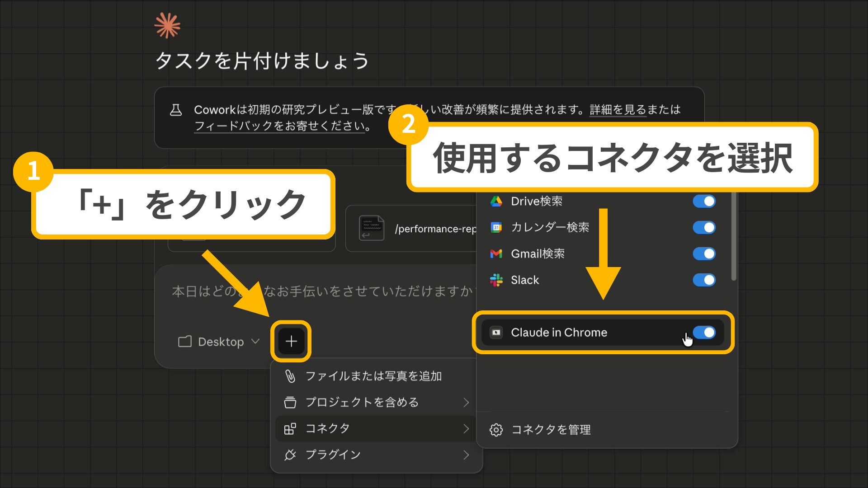This screenshot has width=868, height=488.
Task: Click the Google Drive icon beside Drive検索
Action: click(x=496, y=201)
